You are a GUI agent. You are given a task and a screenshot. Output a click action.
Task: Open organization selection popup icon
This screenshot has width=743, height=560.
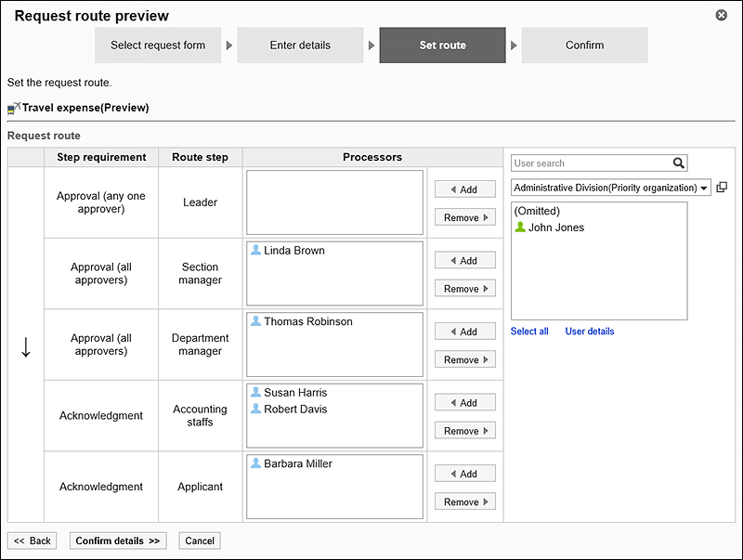722,188
